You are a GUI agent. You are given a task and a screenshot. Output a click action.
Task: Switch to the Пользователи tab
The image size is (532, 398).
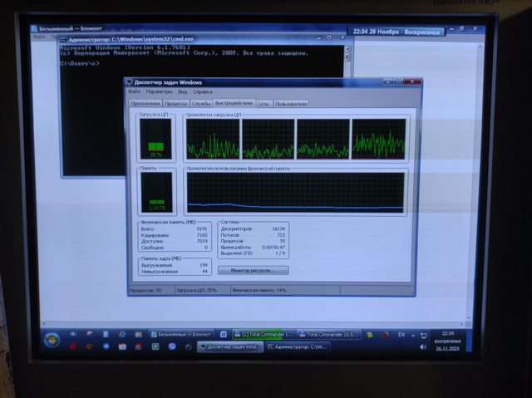click(x=291, y=104)
